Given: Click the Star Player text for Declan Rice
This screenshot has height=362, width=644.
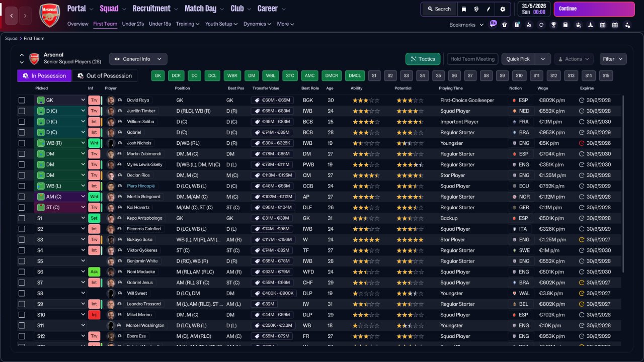Looking at the screenshot, I should [x=453, y=175].
